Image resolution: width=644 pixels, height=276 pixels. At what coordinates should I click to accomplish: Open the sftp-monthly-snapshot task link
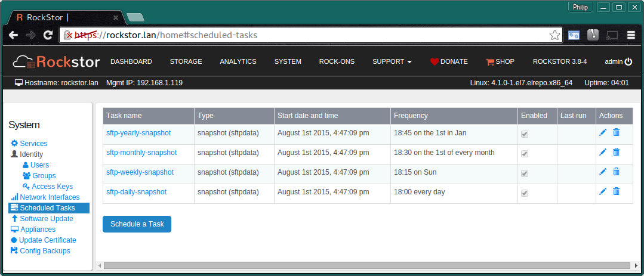click(141, 153)
